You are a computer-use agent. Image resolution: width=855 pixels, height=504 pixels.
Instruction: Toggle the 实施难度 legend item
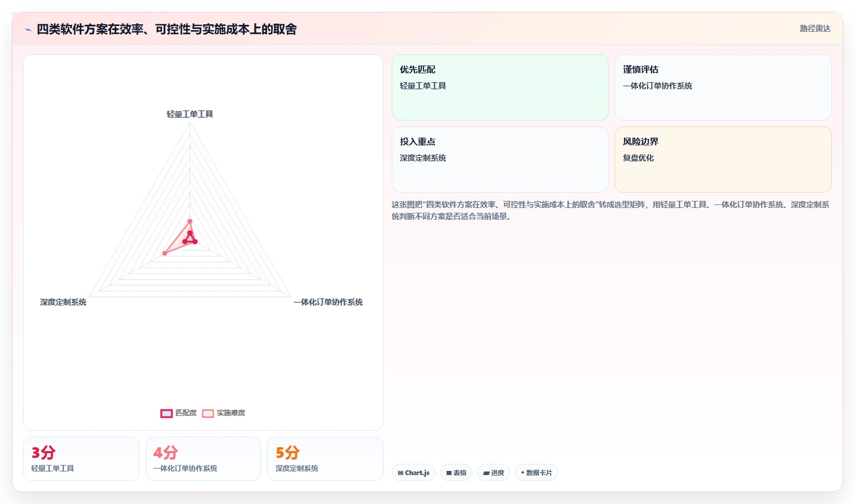(223, 413)
